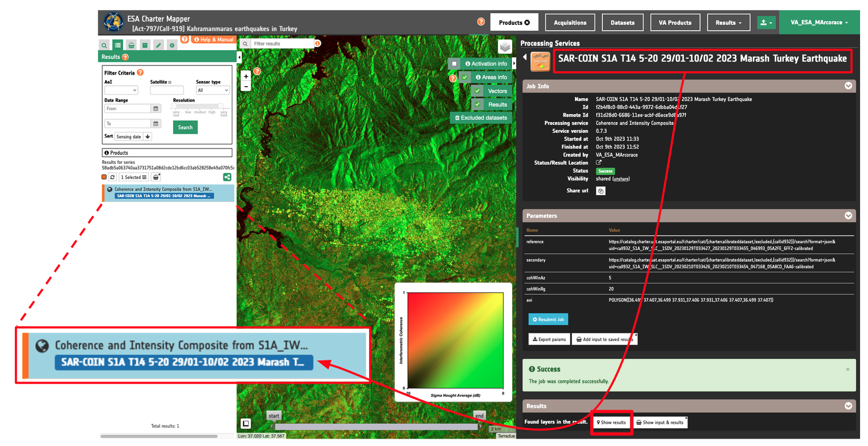
Task: Click Show input & results
Action: [x=660, y=422]
